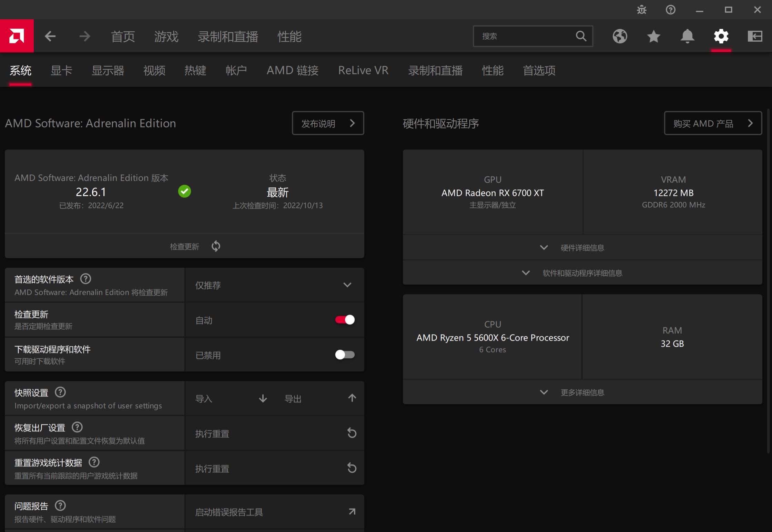Click the 发布说明 button

click(328, 123)
